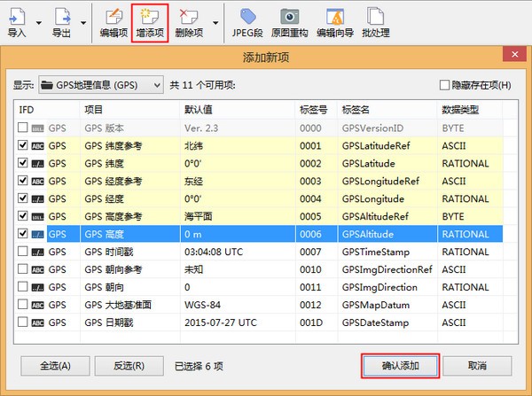The width and height of the screenshot is (532, 396).
Task: Open the GPS地理信息 (GPS) display dropdown
Action: 101,85
